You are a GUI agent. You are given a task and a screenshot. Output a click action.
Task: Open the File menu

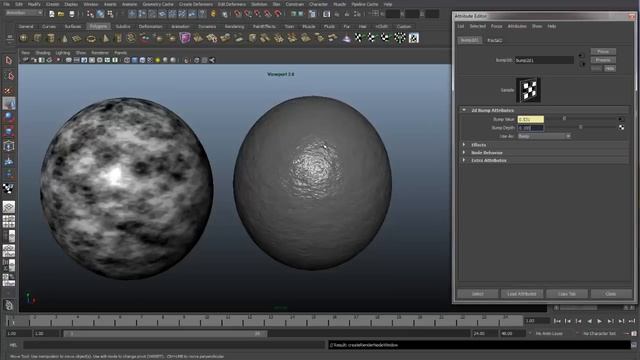[7, 4]
